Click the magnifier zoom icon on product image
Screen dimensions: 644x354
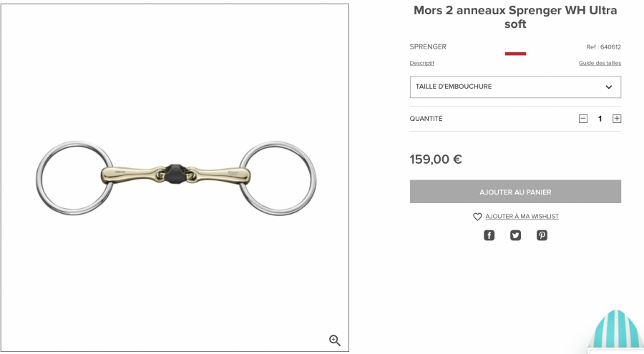tap(335, 340)
